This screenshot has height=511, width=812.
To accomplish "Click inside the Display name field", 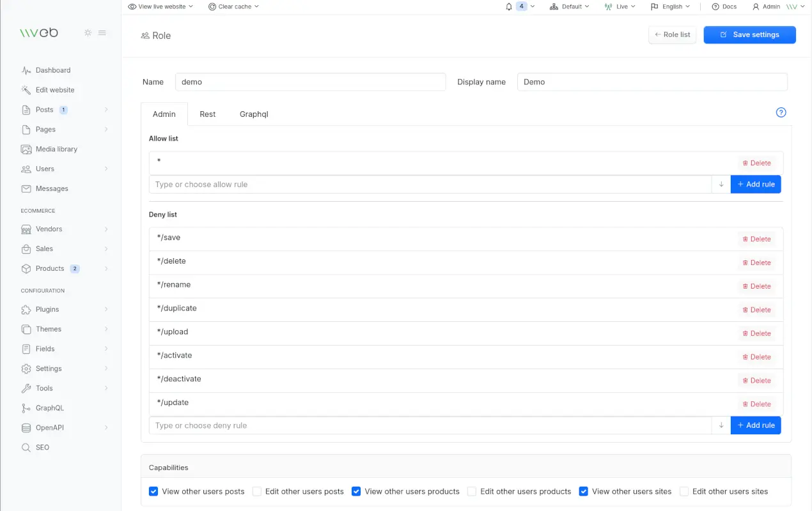I will click(x=652, y=82).
